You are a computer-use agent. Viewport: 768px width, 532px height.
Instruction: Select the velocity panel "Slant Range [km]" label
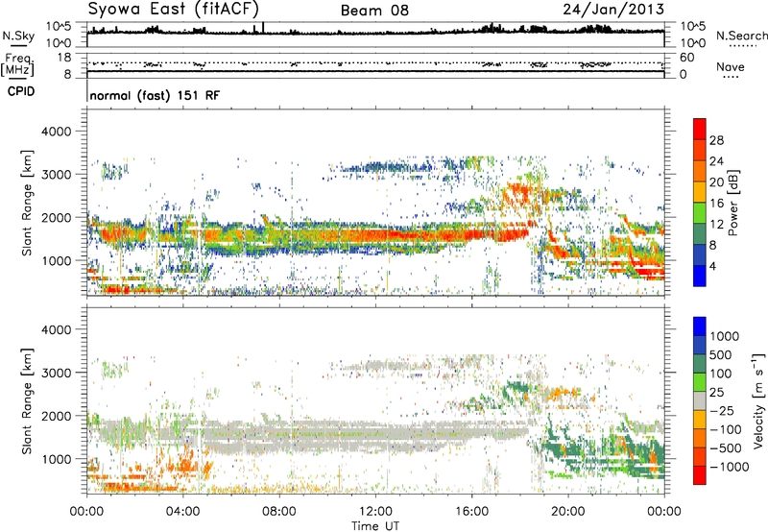pos(27,401)
